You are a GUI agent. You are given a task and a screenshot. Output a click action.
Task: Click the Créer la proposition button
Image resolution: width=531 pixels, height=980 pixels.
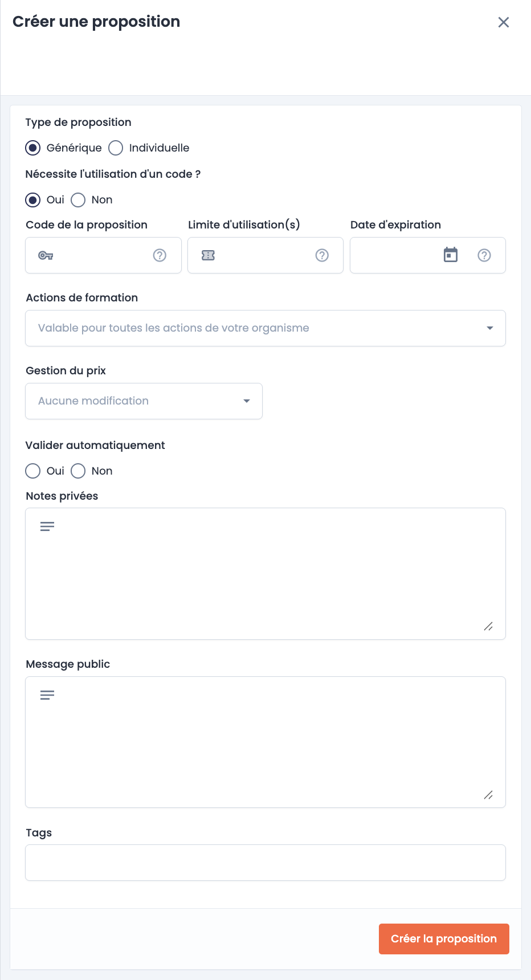tap(444, 939)
